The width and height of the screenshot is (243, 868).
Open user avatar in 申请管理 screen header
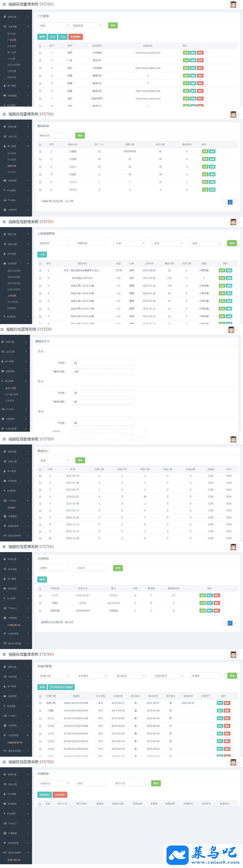tap(233, 762)
